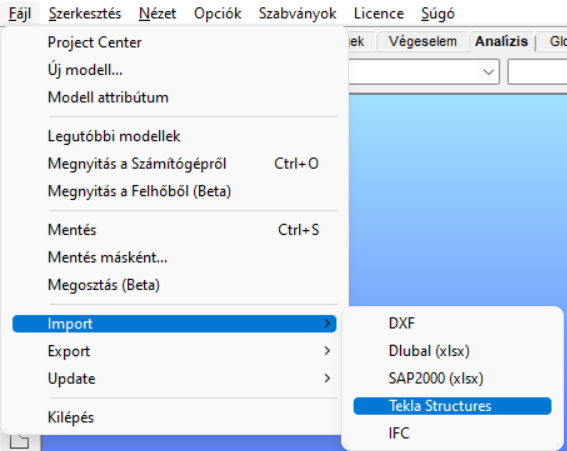Open the toolbar combo box dropdown arrow
Viewport: 567px width, 451px height.
pos(489,72)
